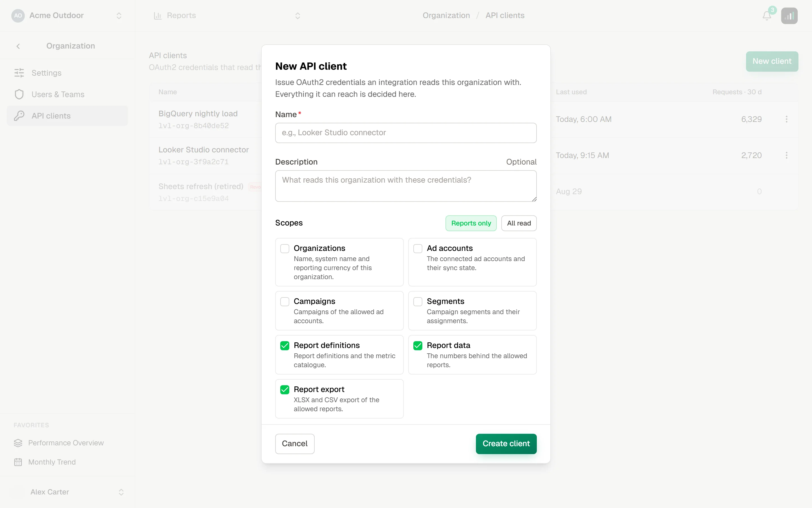Click the Aug 29 last used cell
The width and height of the screenshot is (812, 508).
point(569,191)
